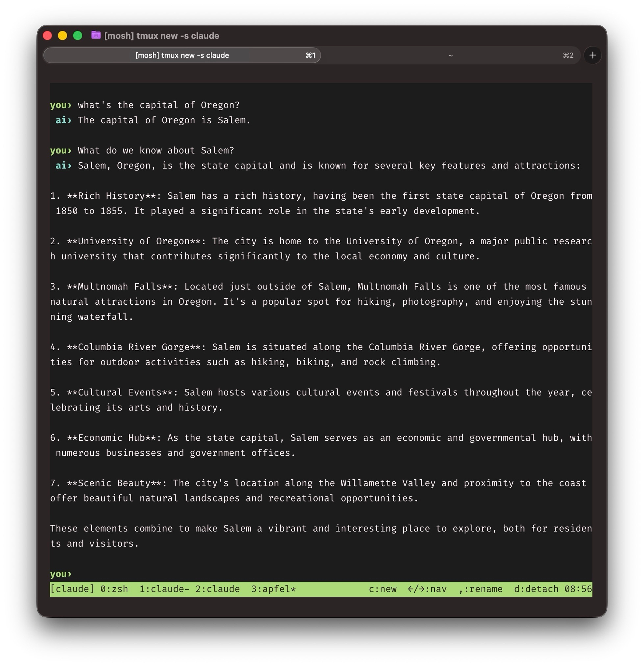Switch to the second tab labeled ~
This screenshot has height=666, width=644.
[450, 55]
